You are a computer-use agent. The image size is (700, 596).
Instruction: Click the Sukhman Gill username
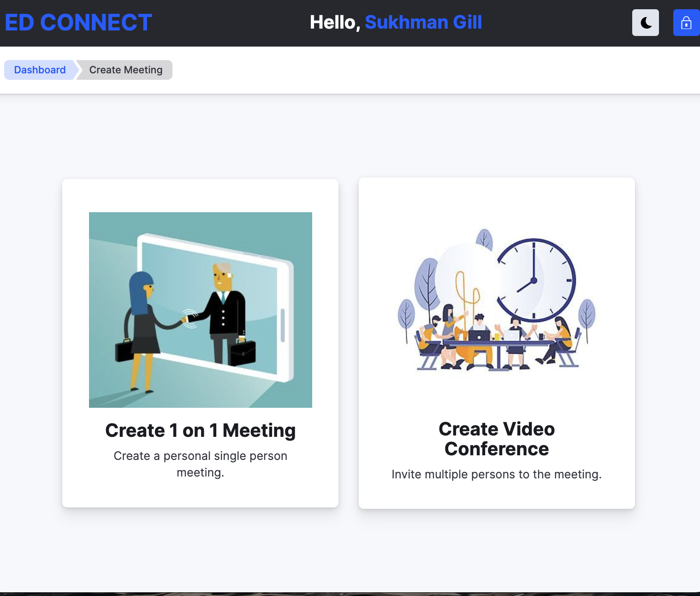coord(423,22)
